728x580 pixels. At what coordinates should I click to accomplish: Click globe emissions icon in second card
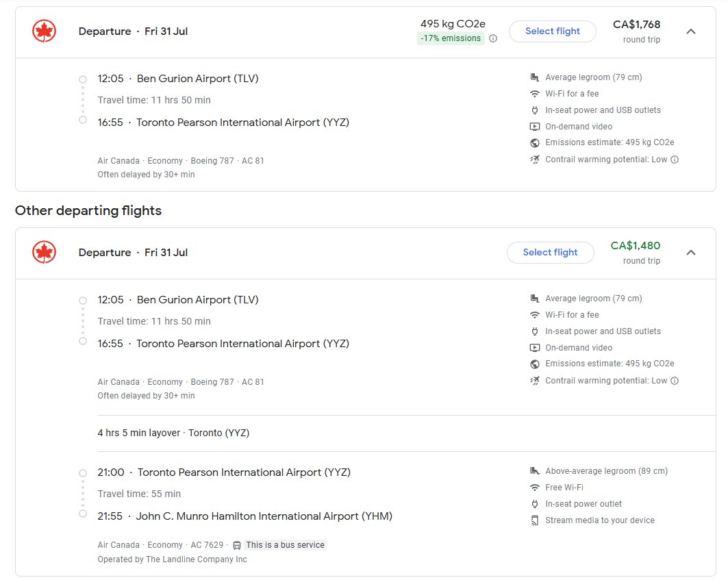coord(535,364)
